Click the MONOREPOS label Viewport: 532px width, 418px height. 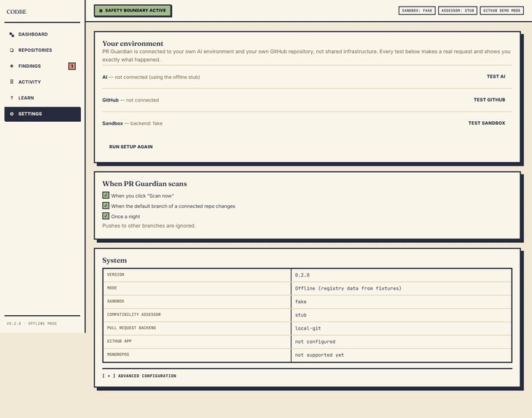click(x=118, y=355)
